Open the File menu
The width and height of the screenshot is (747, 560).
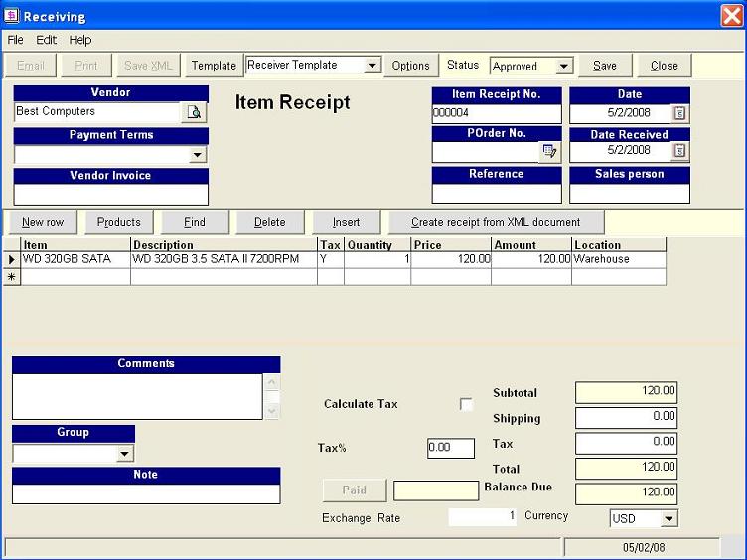pyautogui.click(x=15, y=40)
